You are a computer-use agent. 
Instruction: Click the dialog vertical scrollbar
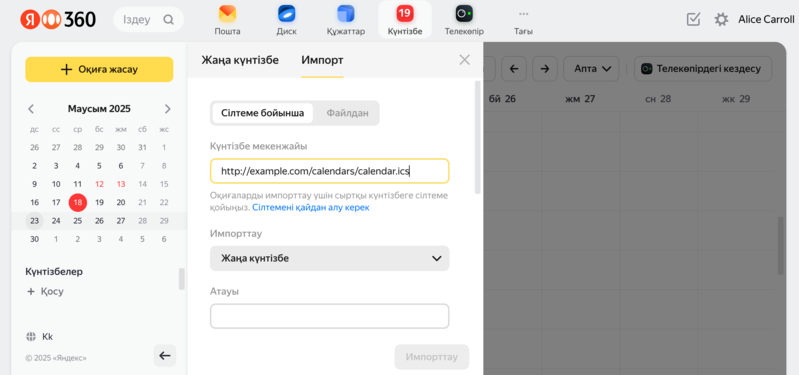[477, 137]
